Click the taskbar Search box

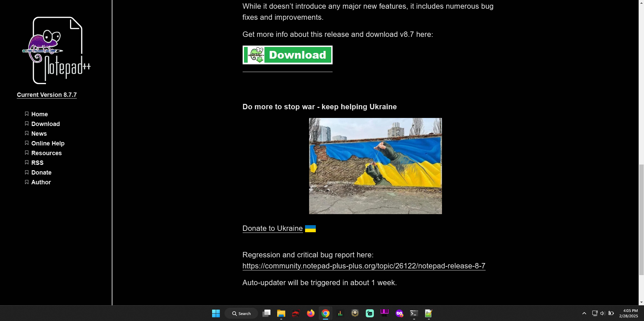pos(241,314)
